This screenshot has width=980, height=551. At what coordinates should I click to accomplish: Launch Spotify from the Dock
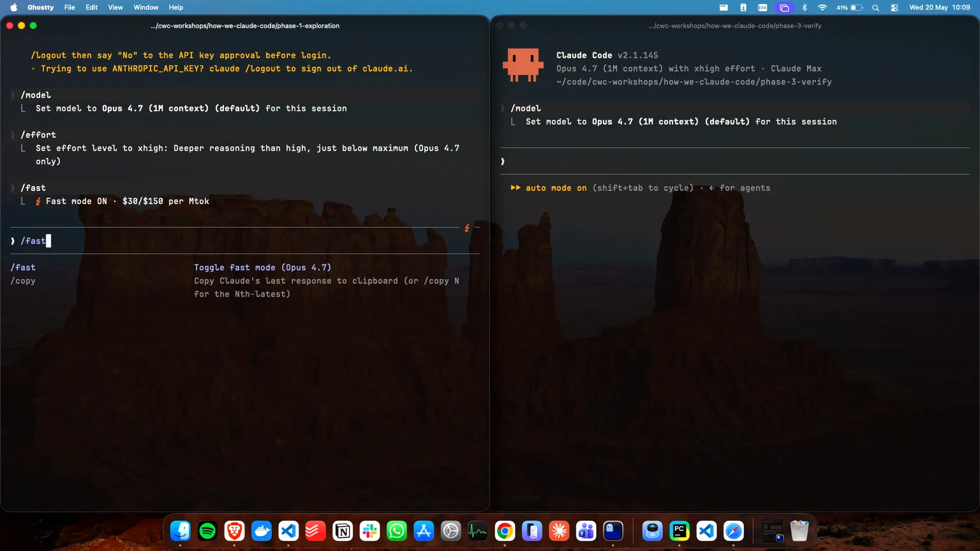click(207, 531)
